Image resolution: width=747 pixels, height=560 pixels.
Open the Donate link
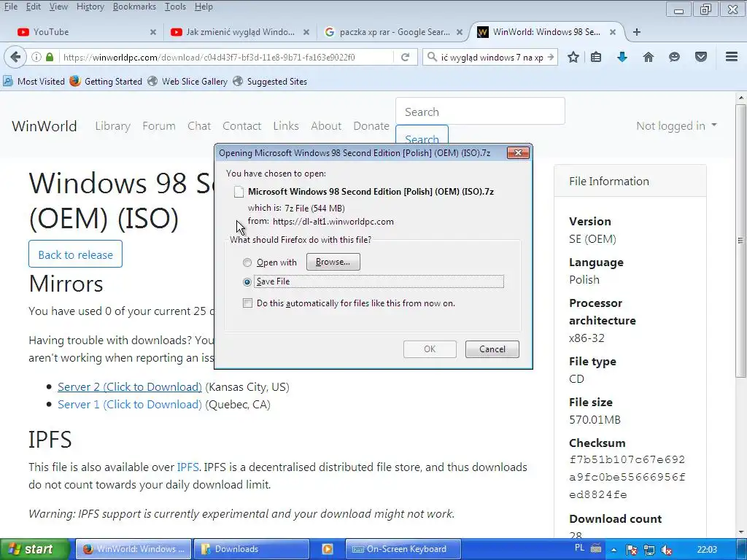(x=371, y=125)
